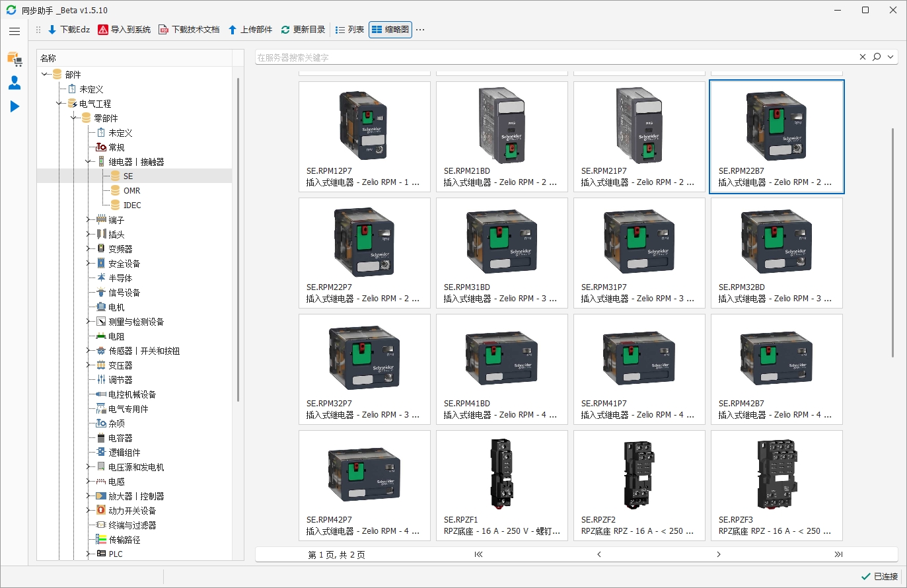Click the 上传部件 upload icon
The height and width of the screenshot is (588, 907).
(x=233, y=30)
